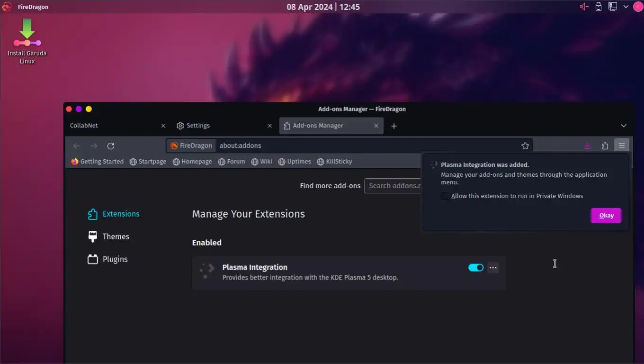Click the Okay button in notification
This screenshot has height=364, width=644.
[x=606, y=215]
